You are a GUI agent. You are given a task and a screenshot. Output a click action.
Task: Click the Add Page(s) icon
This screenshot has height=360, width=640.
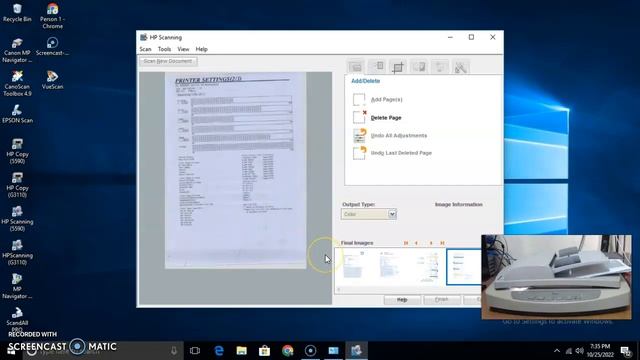point(359,99)
